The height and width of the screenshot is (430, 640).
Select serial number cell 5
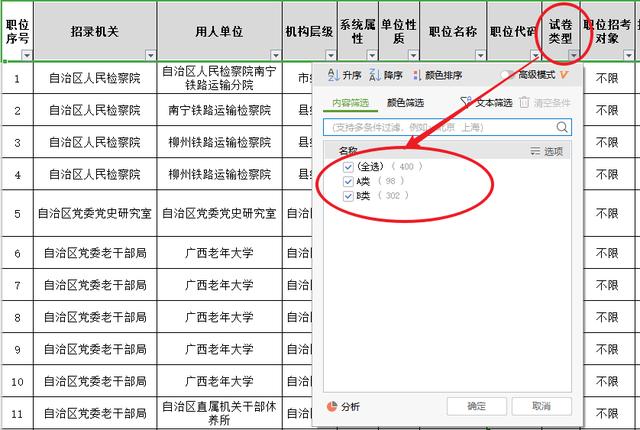pos(18,213)
